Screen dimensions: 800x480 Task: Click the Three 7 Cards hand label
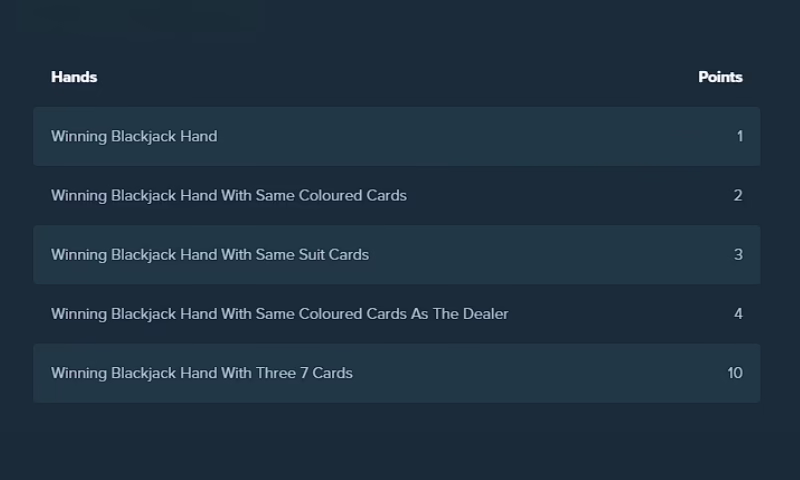(x=202, y=373)
